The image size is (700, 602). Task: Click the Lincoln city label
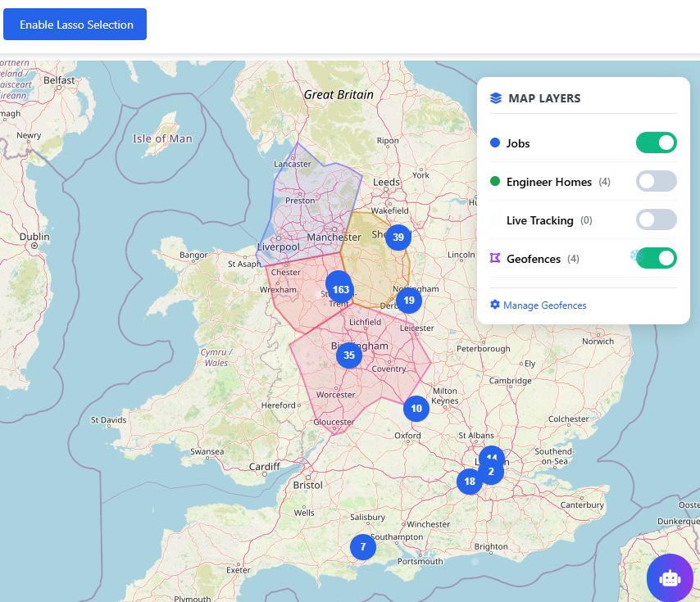tap(461, 255)
